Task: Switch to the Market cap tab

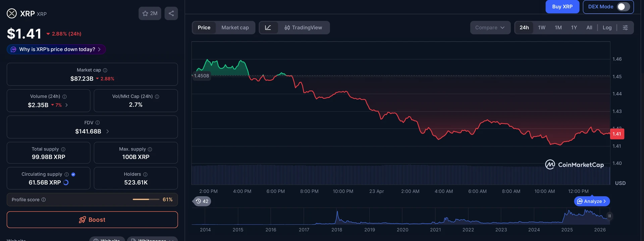Action: 235,27
